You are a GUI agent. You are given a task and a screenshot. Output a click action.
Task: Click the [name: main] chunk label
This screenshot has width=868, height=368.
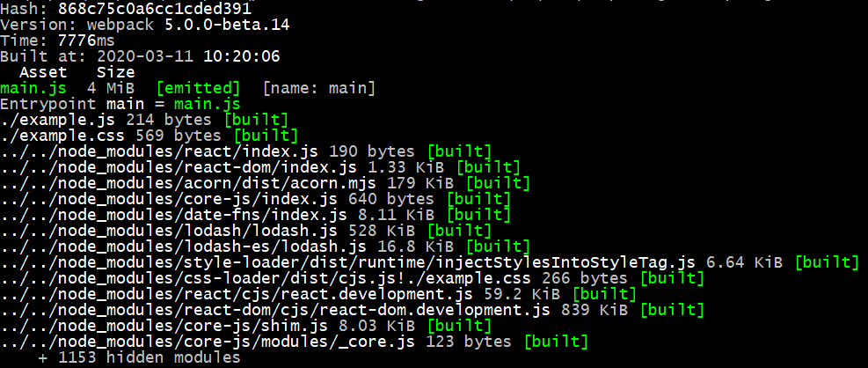pos(319,87)
